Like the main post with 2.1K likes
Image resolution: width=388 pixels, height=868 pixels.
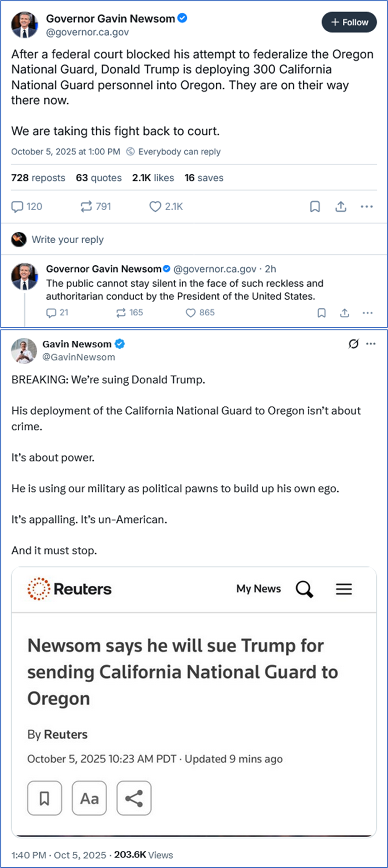point(155,207)
